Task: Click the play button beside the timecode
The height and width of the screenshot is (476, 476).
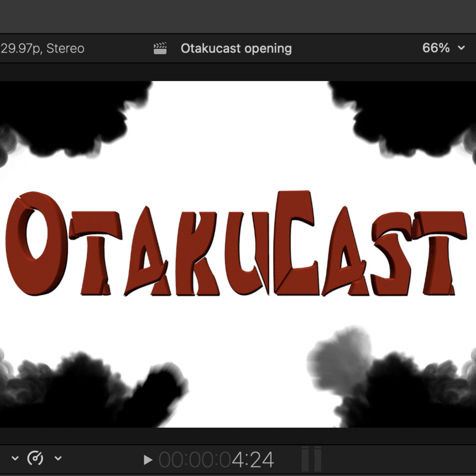Action: click(148, 460)
